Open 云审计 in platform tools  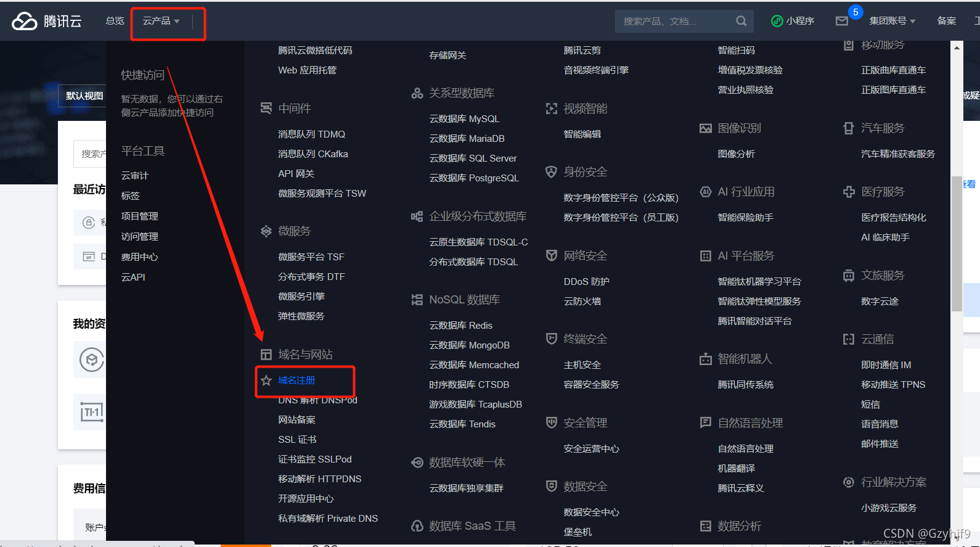tap(135, 176)
